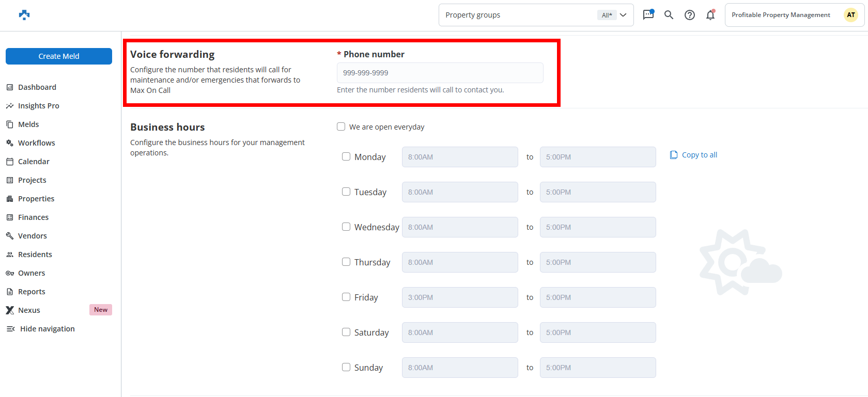This screenshot has height=397, width=868.
Task: Open Nexus from the sidebar
Action: [29, 310]
